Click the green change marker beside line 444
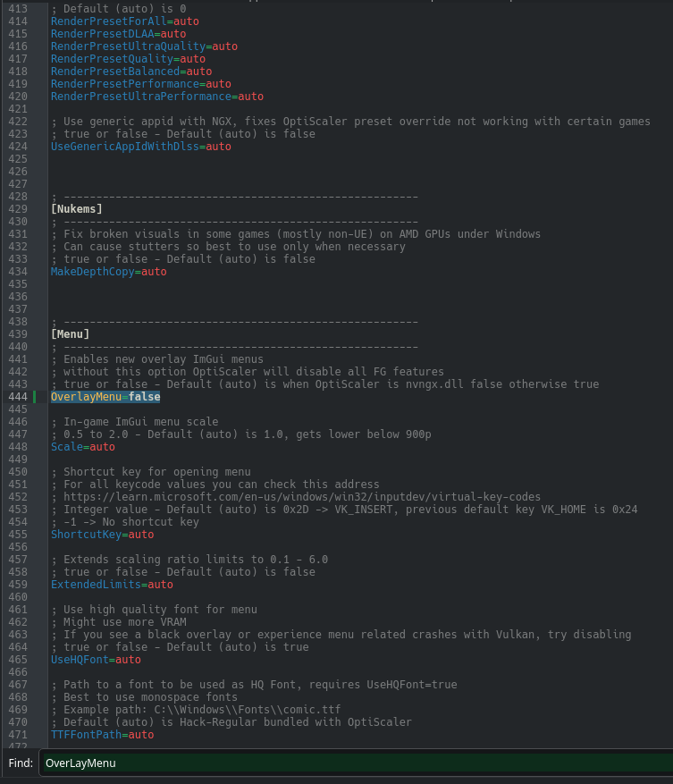This screenshot has width=673, height=784. tap(35, 397)
